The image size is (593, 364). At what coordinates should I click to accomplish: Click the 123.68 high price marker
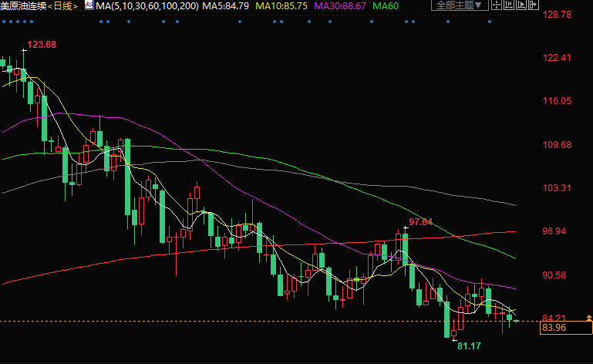point(42,44)
